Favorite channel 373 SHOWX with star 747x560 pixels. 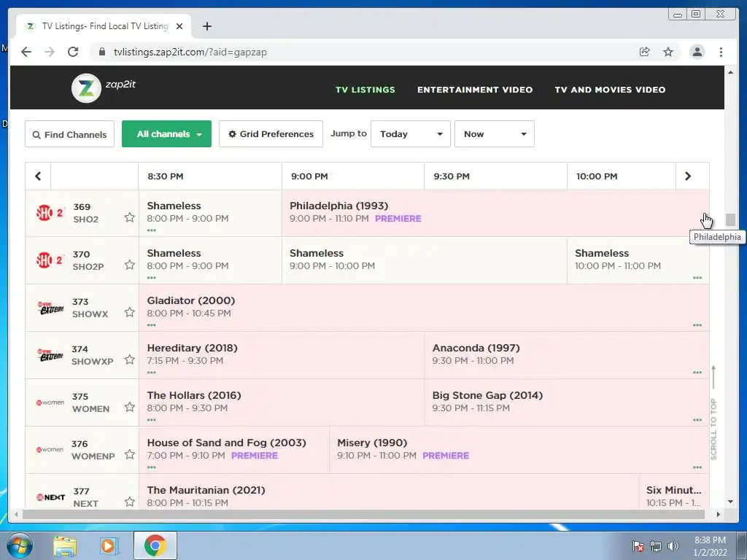coord(130,312)
